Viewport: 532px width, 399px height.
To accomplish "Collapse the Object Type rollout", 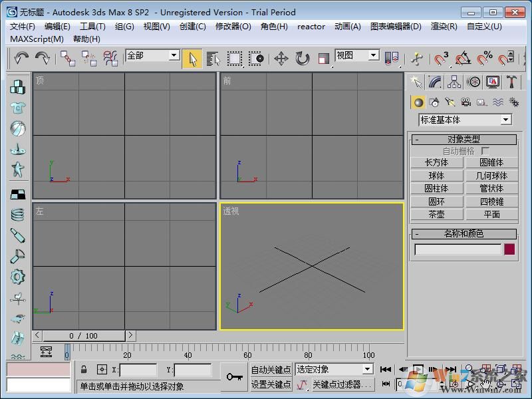I will 418,139.
